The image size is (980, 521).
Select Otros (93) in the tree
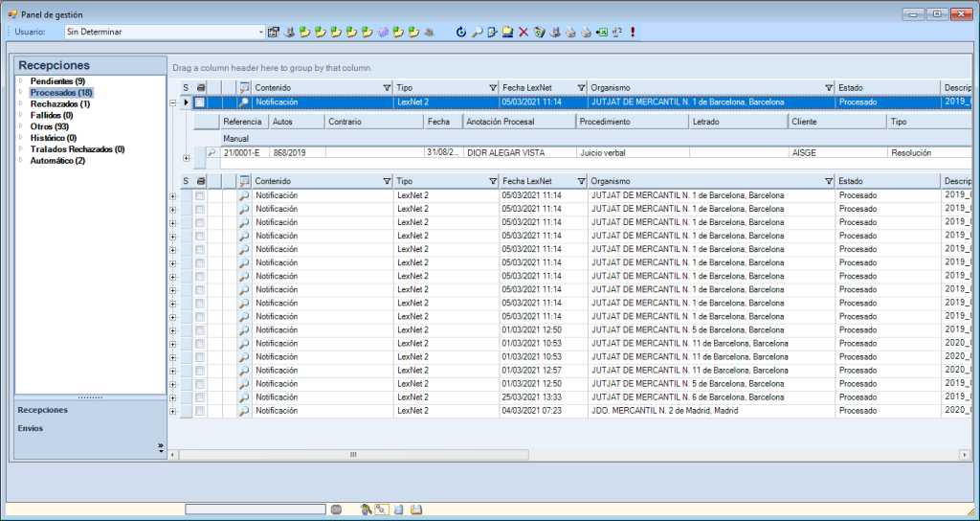tap(49, 126)
